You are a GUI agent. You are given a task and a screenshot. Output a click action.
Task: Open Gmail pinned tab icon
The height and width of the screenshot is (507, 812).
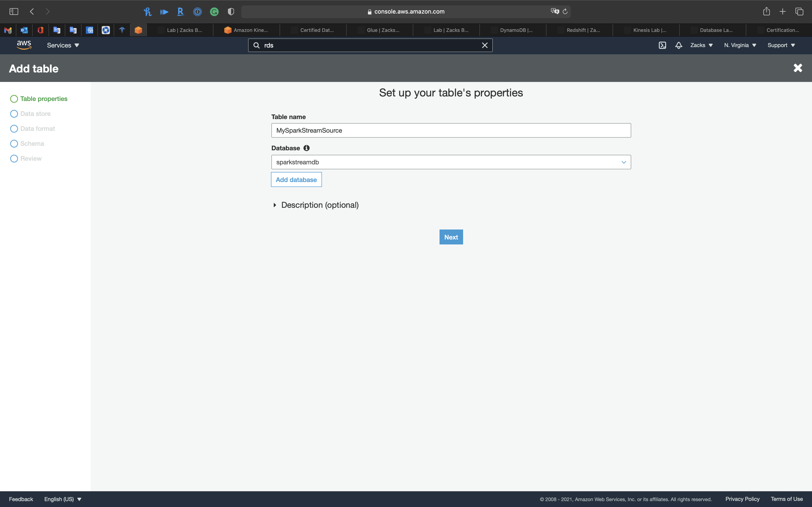tap(8, 30)
